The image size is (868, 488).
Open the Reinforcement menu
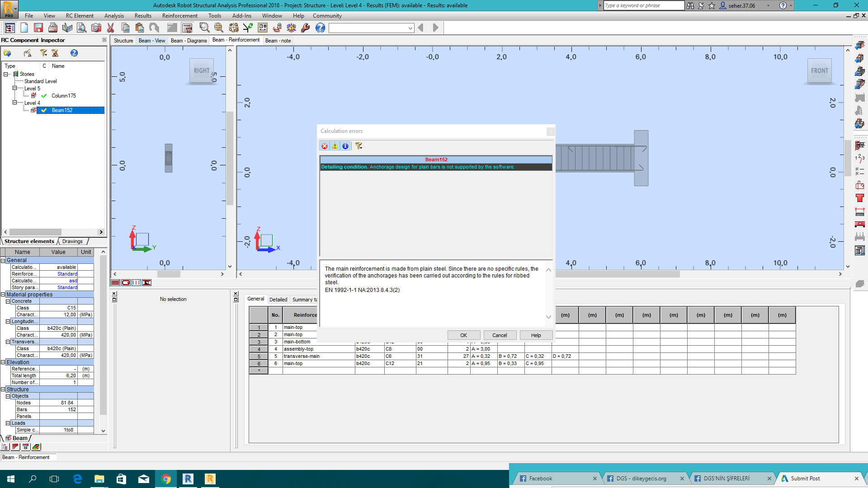pos(179,16)
